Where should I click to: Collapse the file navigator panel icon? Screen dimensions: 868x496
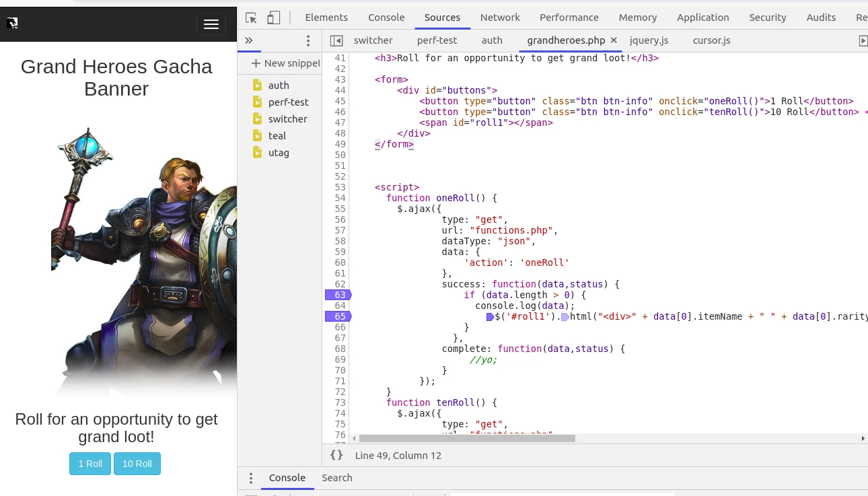(x=337, y=40)
